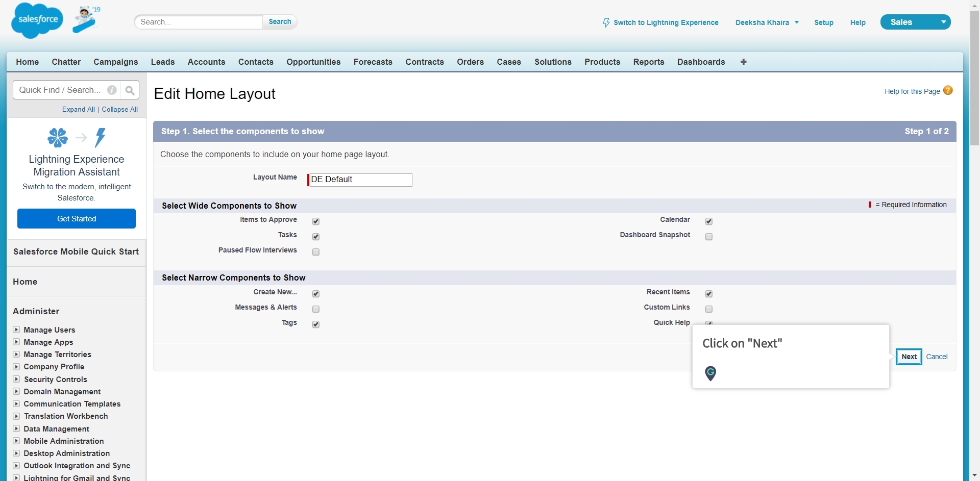Viewport: 980px width, 481px height.
Task: Expand the Company Profile node arrow
Action: [x=16, y=366]
